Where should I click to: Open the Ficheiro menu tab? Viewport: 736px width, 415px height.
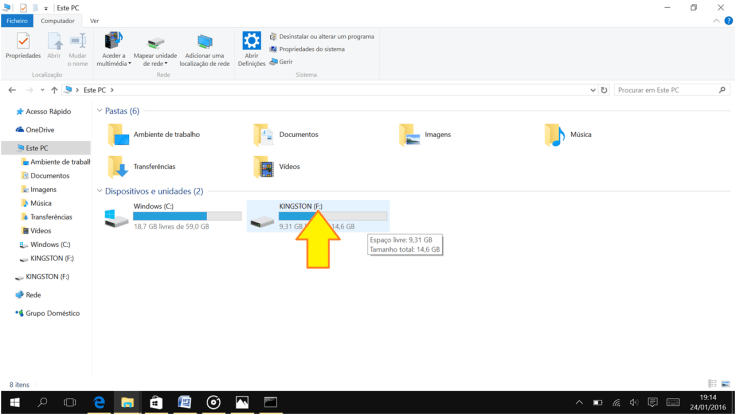[17, 20]
